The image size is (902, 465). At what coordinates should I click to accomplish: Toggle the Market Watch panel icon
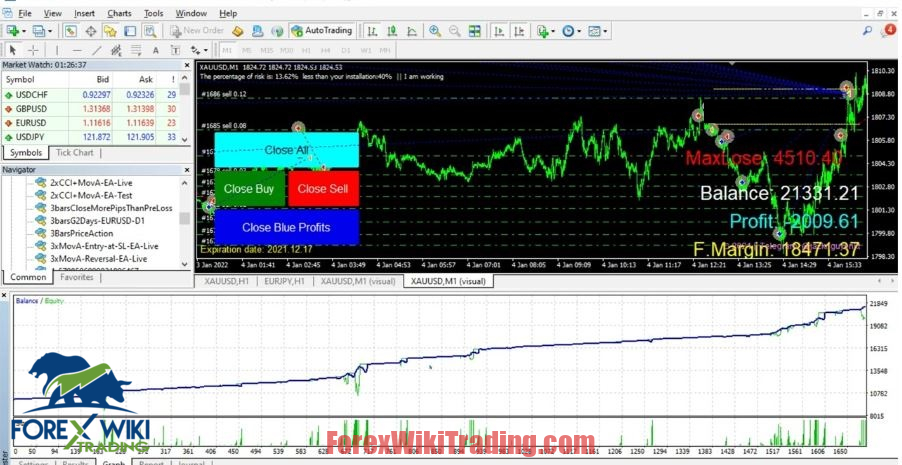point(71,31)
